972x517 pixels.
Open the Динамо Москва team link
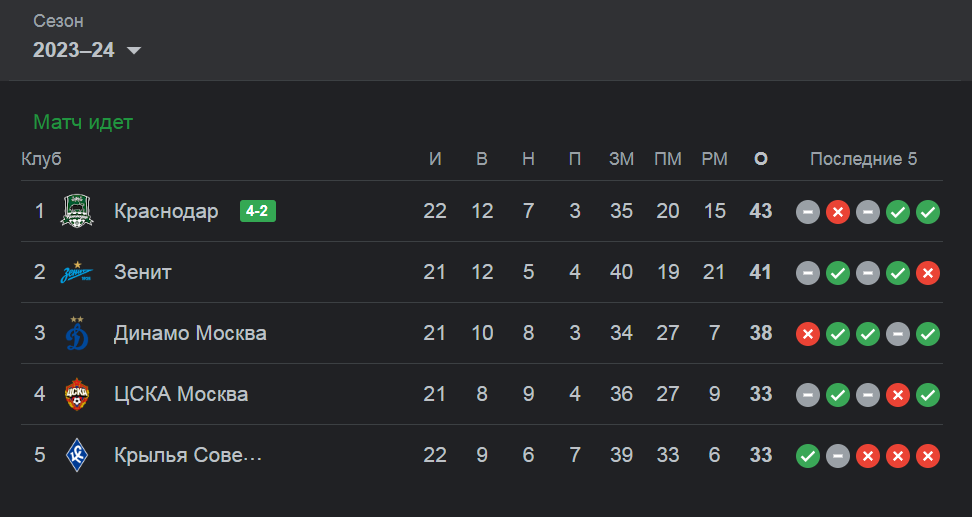[x=190, y=333]
